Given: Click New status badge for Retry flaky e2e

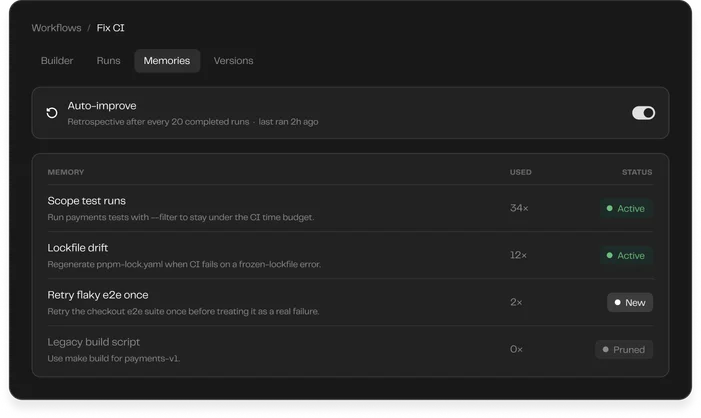Looking at the screenshot, I should point(629,303).
